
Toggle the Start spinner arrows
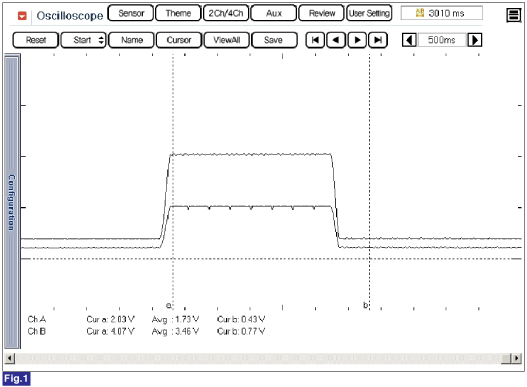point(101,40)
